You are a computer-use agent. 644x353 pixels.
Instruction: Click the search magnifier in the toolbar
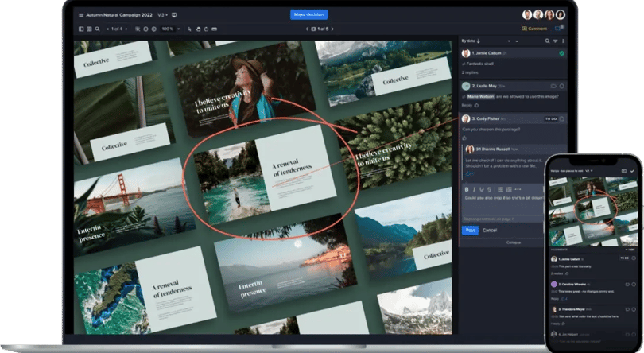[97, 29]
